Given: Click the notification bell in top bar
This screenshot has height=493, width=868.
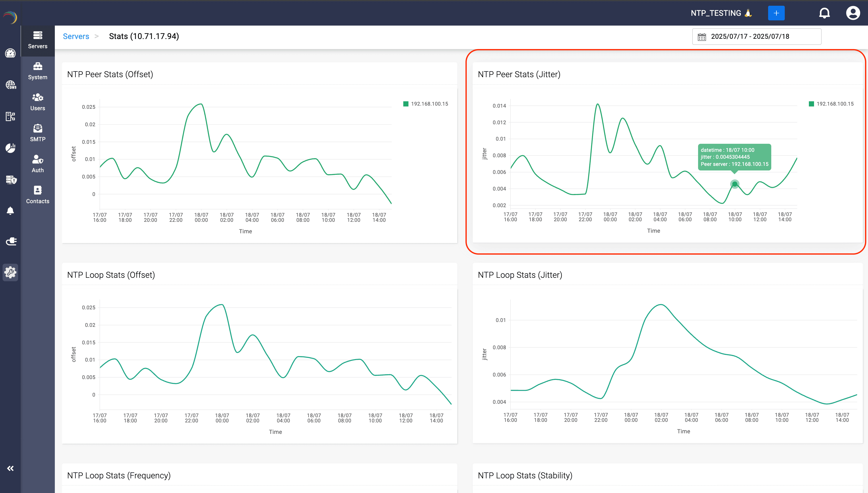Looking at the screenshot, I should [x=824, y=13].
